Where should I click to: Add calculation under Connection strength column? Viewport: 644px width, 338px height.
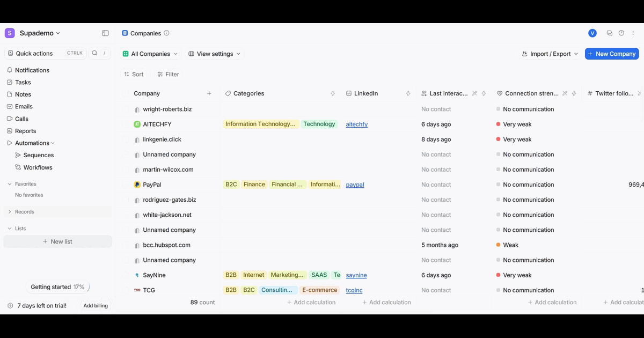coord(552,303)
